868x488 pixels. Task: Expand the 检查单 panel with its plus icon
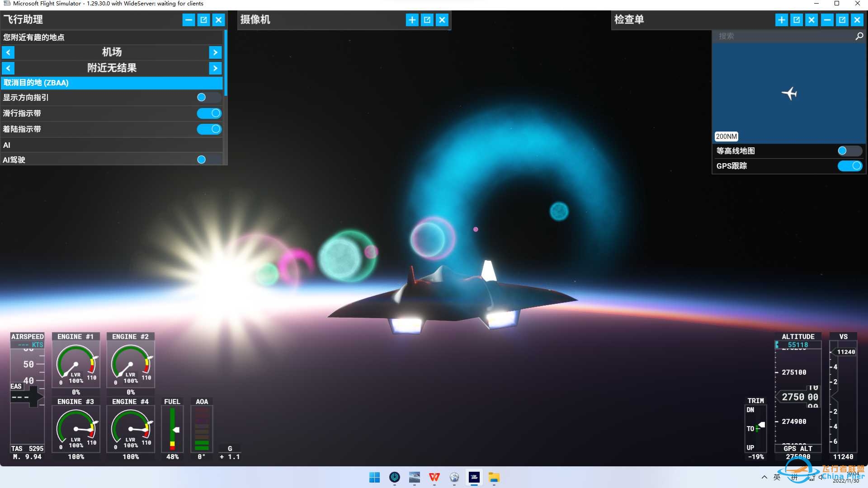coord(782,20)
